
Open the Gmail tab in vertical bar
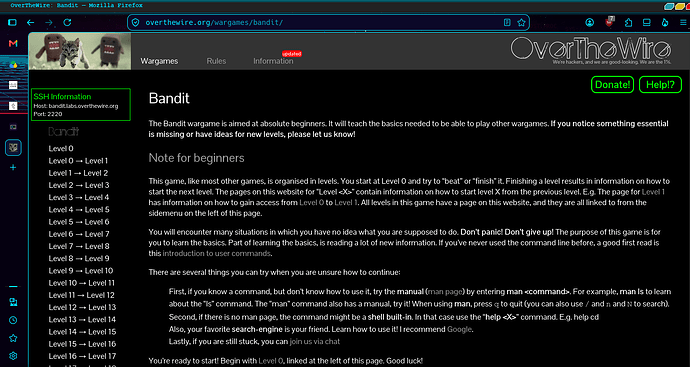[x=13, y=43]
